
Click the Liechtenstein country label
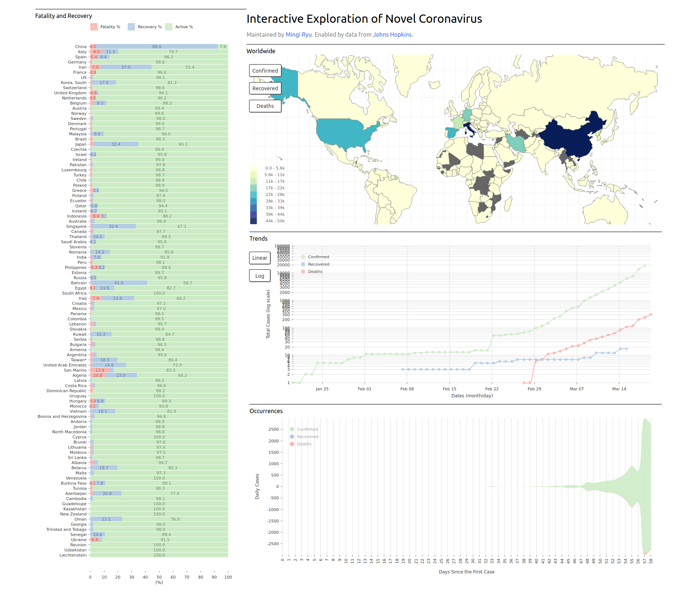click(x=73, y=555)
